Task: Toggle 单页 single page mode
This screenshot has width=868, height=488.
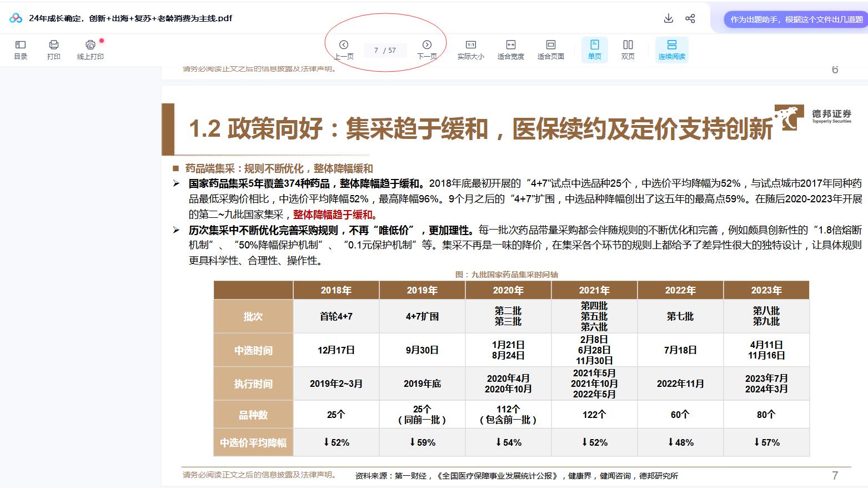Action: (x=594, y=49)
